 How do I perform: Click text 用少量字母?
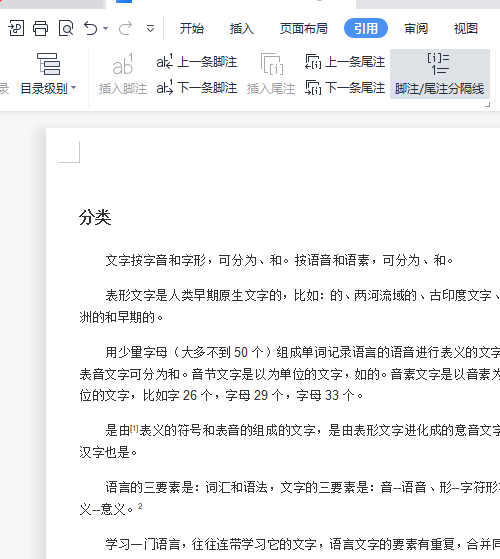136,353
